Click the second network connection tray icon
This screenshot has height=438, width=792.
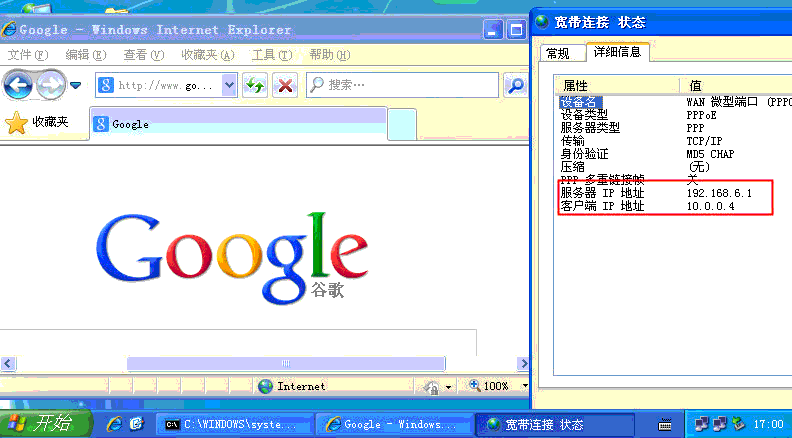(x=720, y=424)
